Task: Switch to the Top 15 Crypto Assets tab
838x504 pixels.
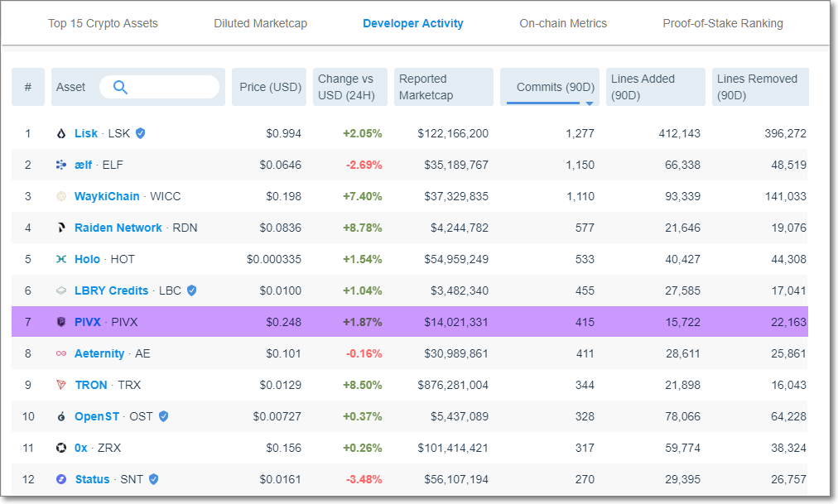Action: click(104, 23)
